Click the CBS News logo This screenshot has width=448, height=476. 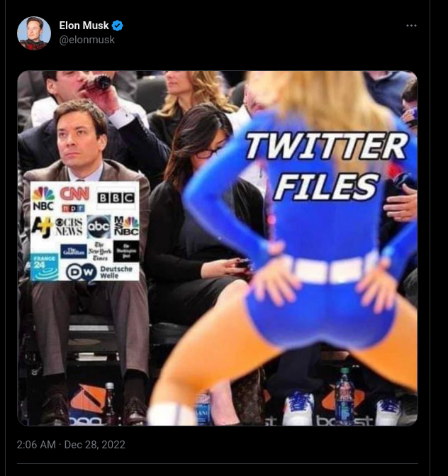click(69, 227)
